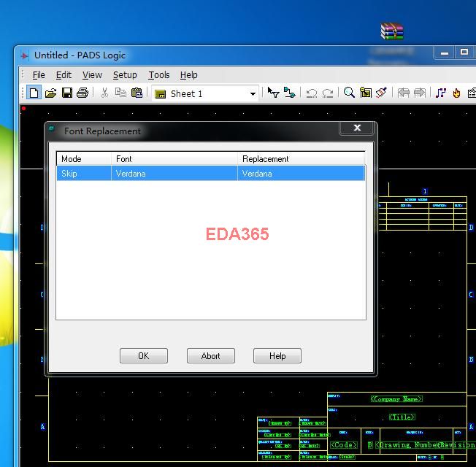Screen dimensions: 476x467
Task: Open the Help menu
Action: pos(188,75)
